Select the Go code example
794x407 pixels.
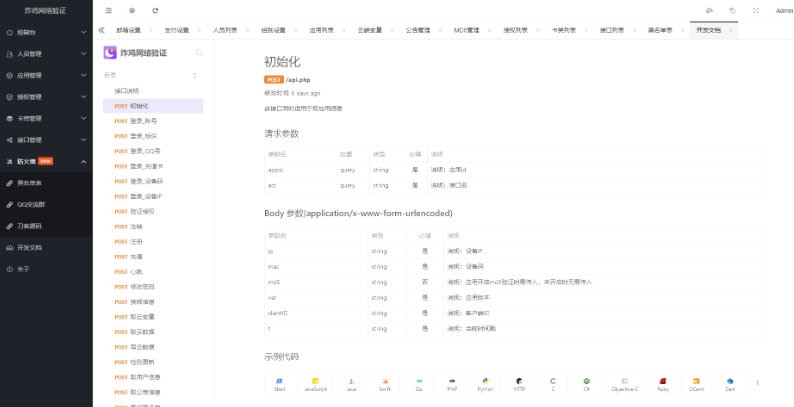pos(419,384)
